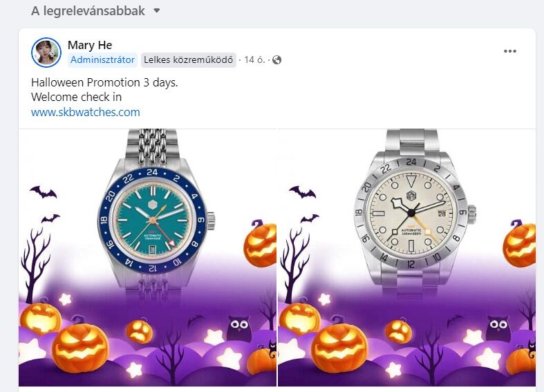Click the owl in the left photo
The height and width of the screenshot is (392, 544).
click(x=239, y=328)
